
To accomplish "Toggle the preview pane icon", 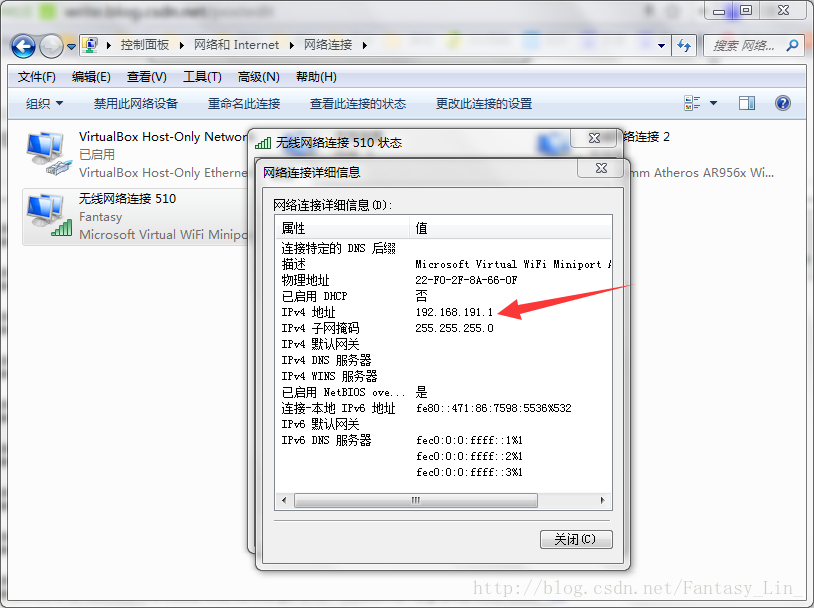I will [747, 103].
